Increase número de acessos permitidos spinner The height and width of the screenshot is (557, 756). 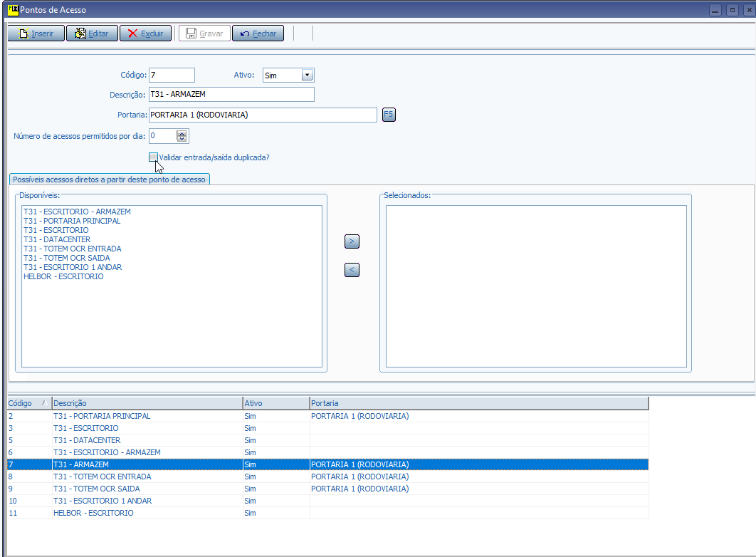coord(182,133)
